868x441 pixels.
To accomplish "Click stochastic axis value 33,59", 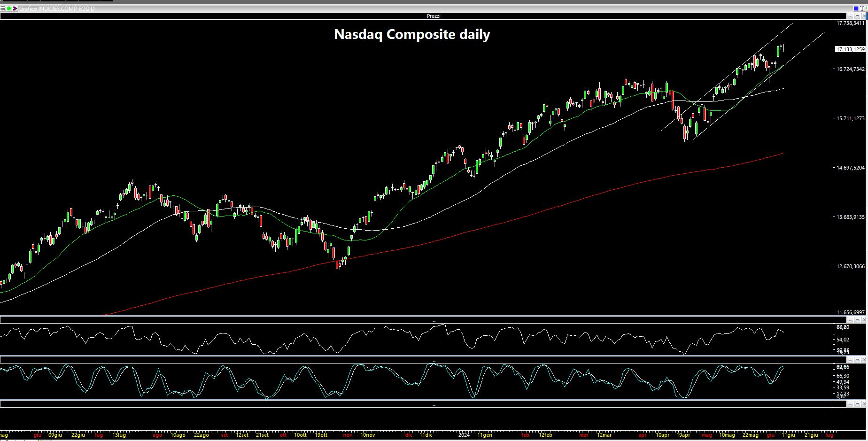I will pyautogui.click(x=843, y=387).
